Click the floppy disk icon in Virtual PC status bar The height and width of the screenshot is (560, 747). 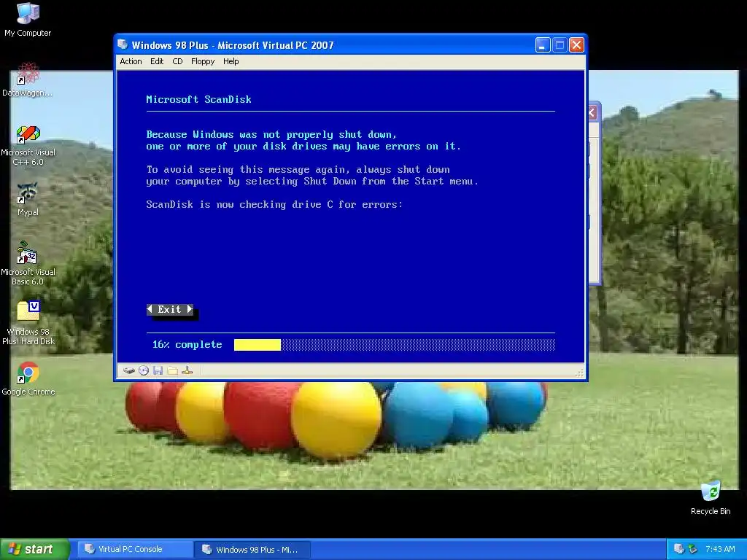(x=158, y=370)
